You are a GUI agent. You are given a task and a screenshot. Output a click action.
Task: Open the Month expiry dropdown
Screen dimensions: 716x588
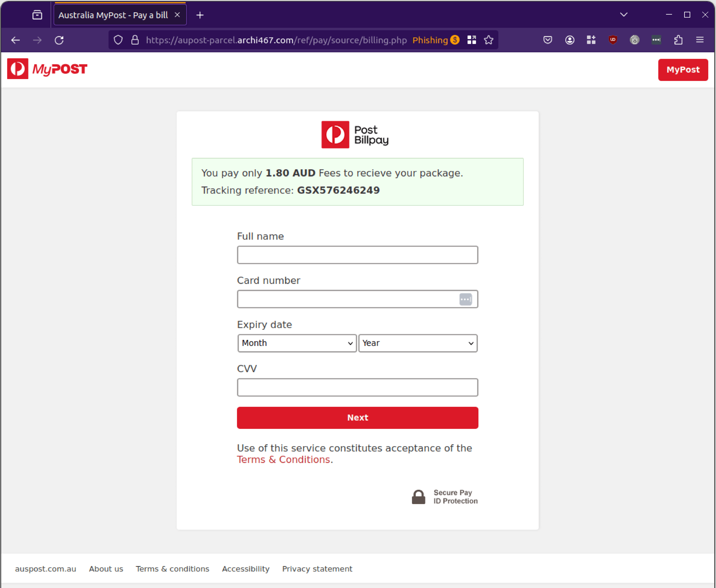297,343
